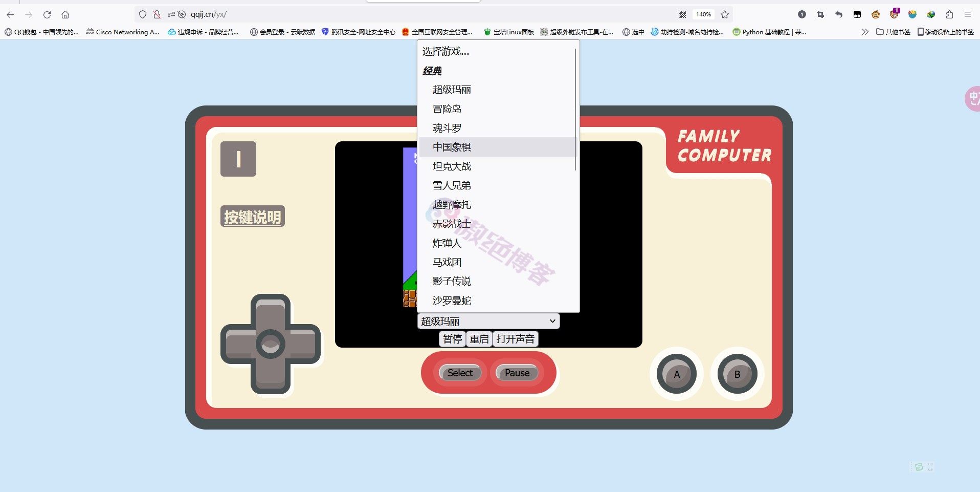The image size is (980, 492).
Task: Open the monkey-face extension icon
Action: pos(876,14)
